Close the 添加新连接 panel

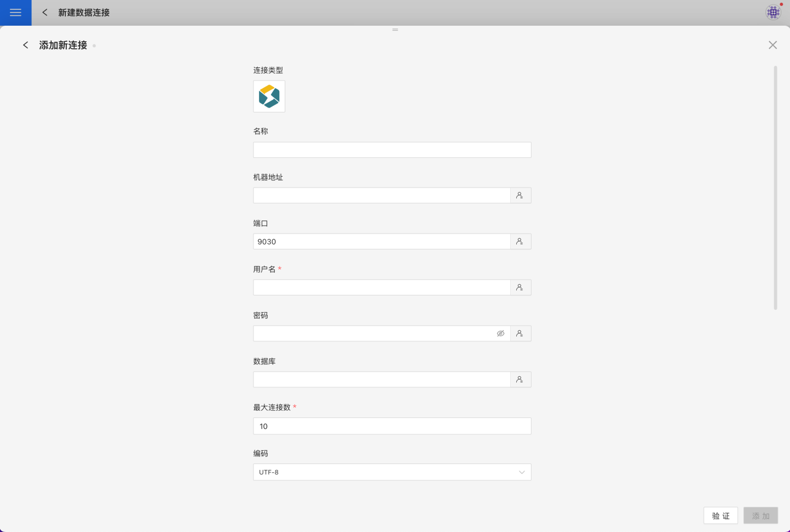point(772,45)
